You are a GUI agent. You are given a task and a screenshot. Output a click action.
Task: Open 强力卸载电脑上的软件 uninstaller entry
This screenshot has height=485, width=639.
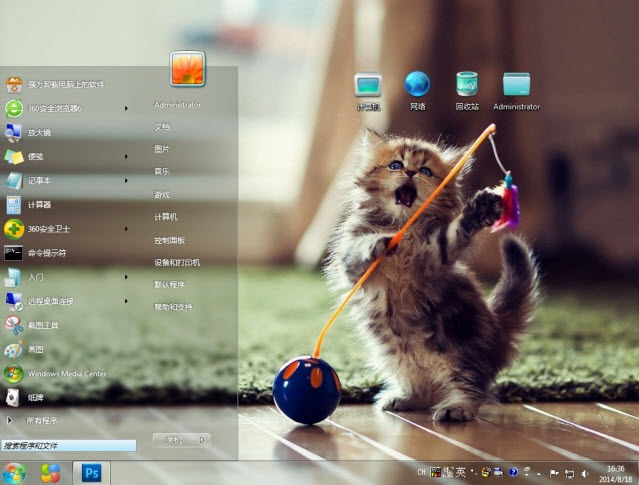68,84
